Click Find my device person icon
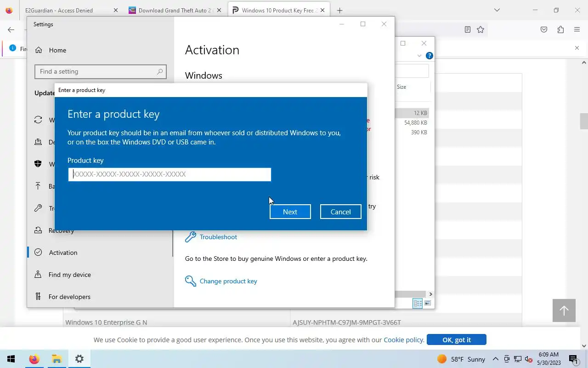The image size is (588, 368). click(x=39, y=275)
